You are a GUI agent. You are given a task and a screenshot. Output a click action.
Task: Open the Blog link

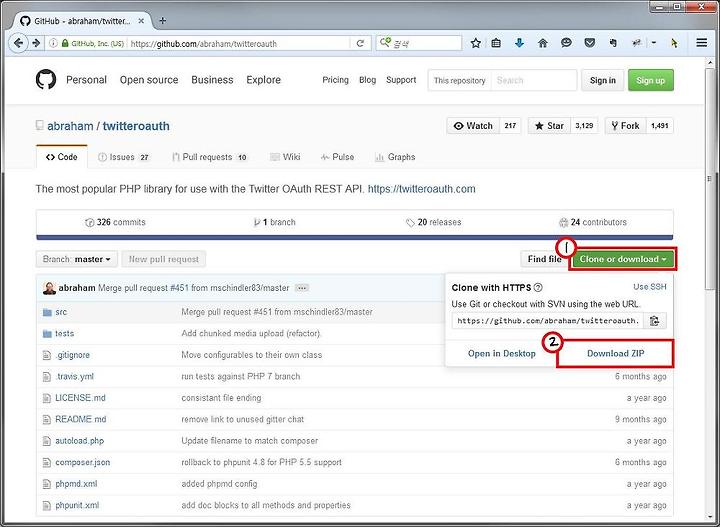coord(367,80)
